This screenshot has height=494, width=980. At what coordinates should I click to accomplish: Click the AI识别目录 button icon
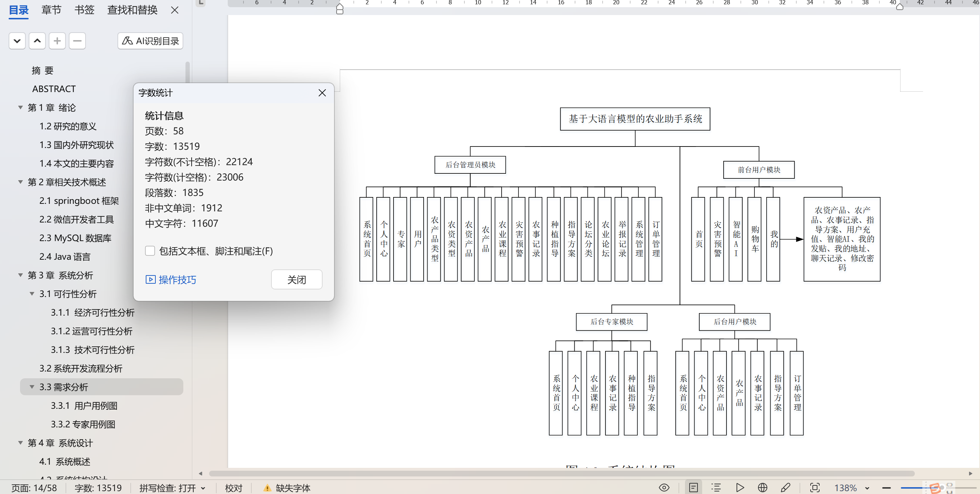click(x=127, y=41)
